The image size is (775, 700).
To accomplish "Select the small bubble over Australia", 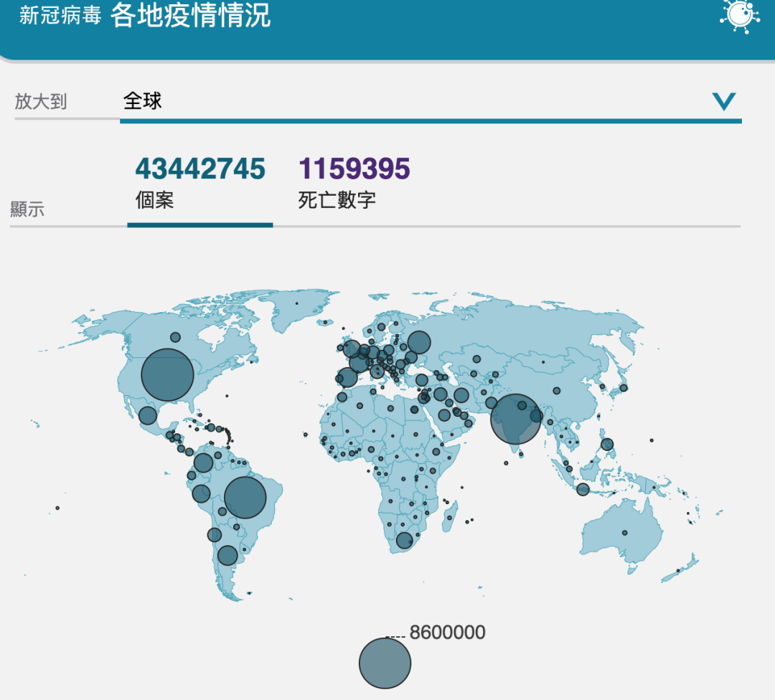I will 624,533.
